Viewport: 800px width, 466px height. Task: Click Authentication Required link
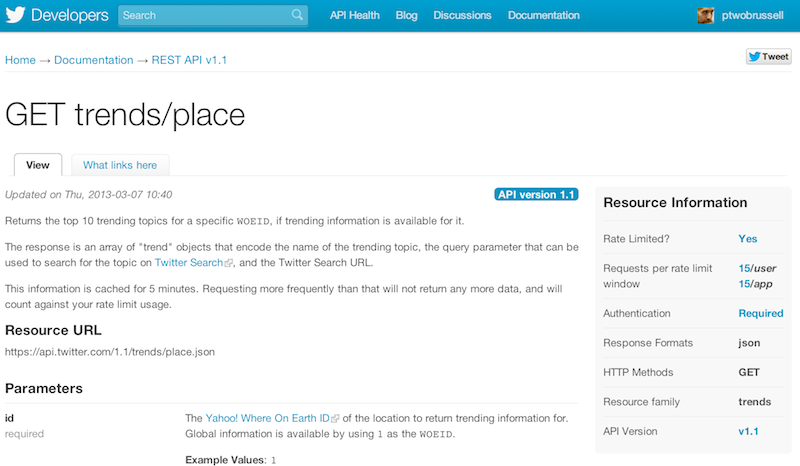[x=761, y=313]
